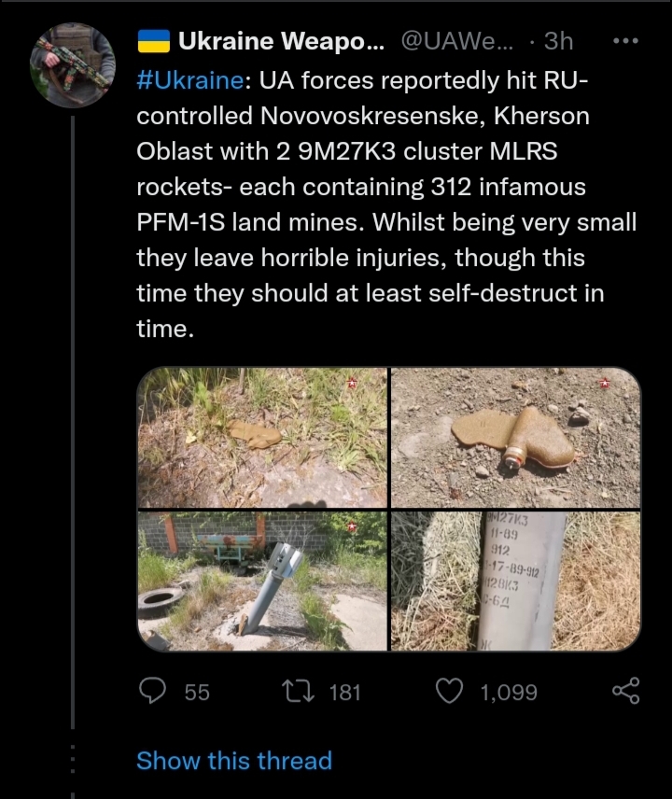
Task: Like the tweet with the heart icon
Action: (x=450, y=691)
